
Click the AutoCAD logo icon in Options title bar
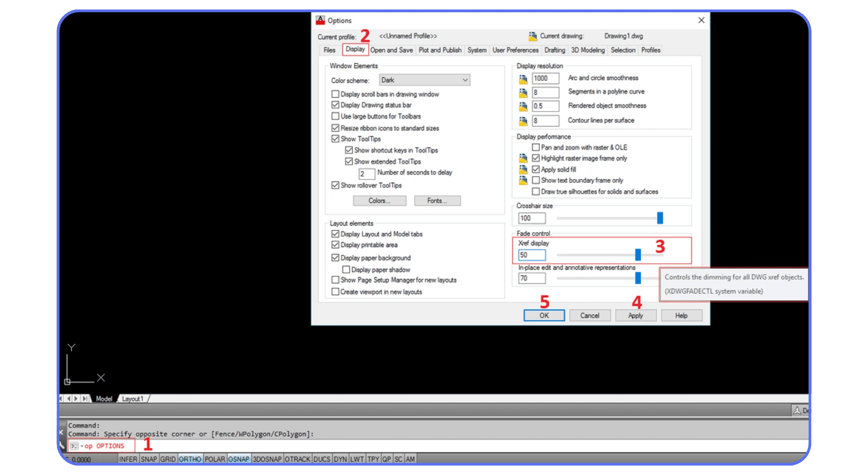point(321,20)
